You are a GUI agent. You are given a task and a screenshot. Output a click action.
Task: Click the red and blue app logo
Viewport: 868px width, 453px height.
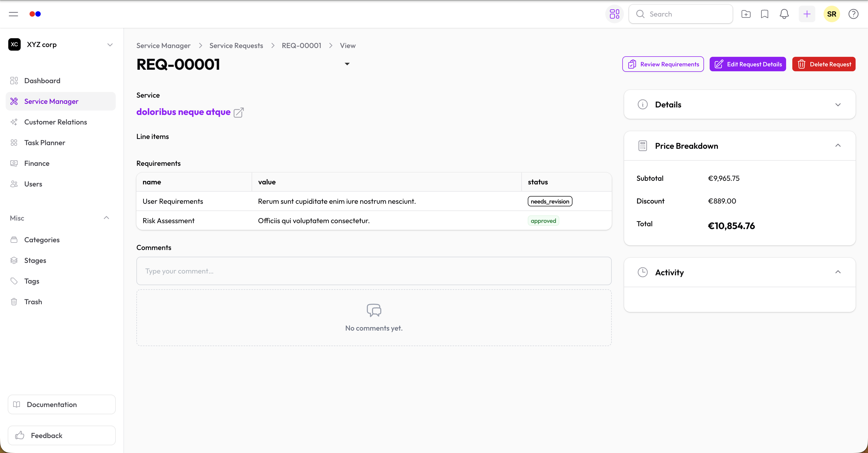coord(35,14)
